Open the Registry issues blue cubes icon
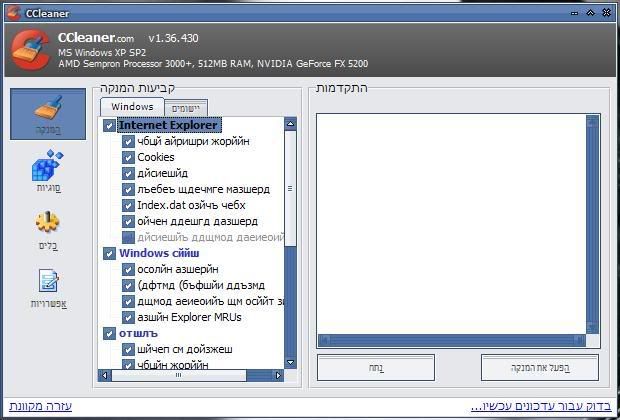620x420 pixels. tap(47, 165)
